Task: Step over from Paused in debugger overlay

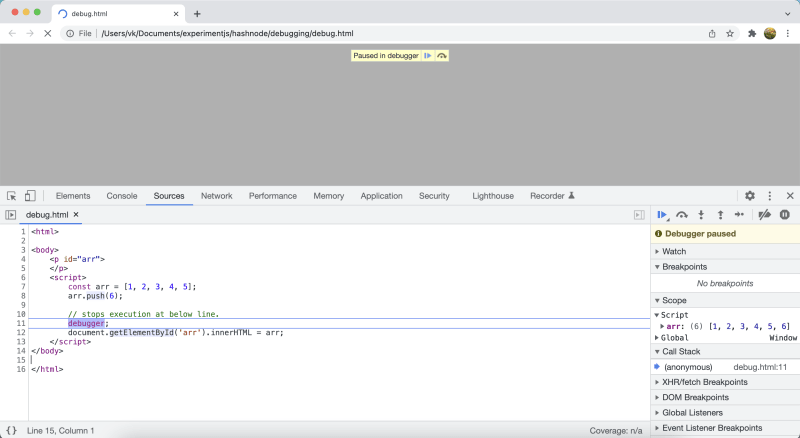Action: pos(442,56)
